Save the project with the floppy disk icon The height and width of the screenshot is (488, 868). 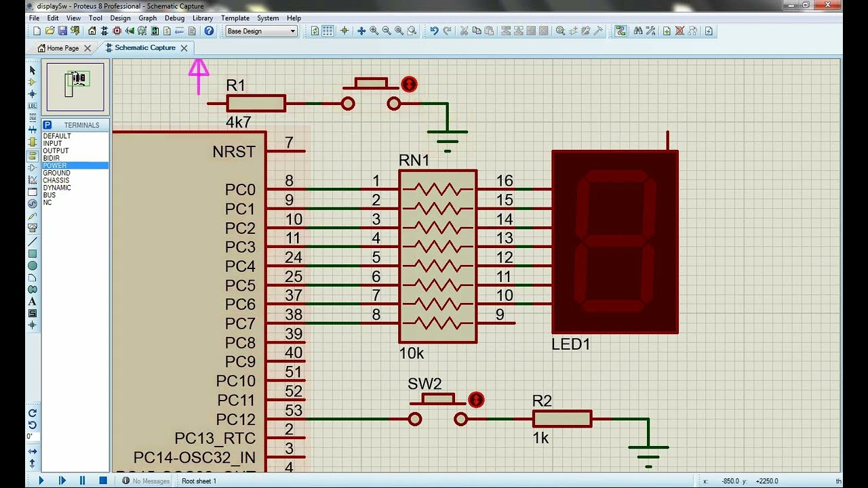(62, 31)
